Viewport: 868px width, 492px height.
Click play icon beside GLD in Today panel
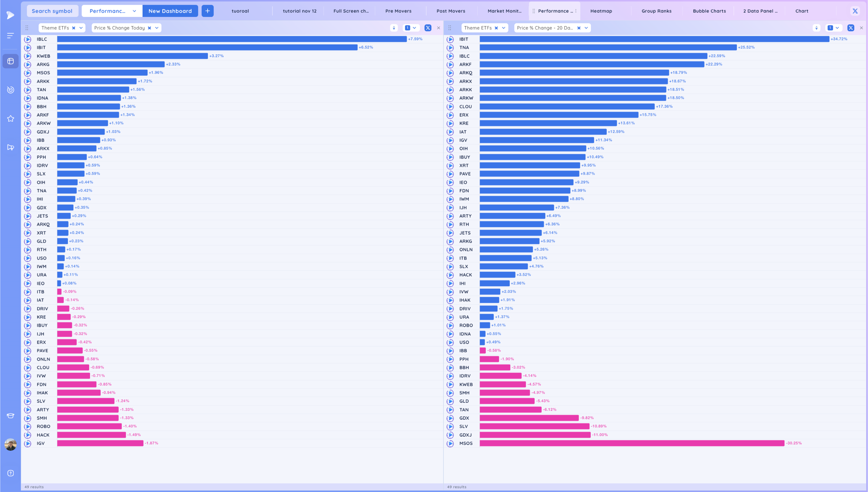28,241
